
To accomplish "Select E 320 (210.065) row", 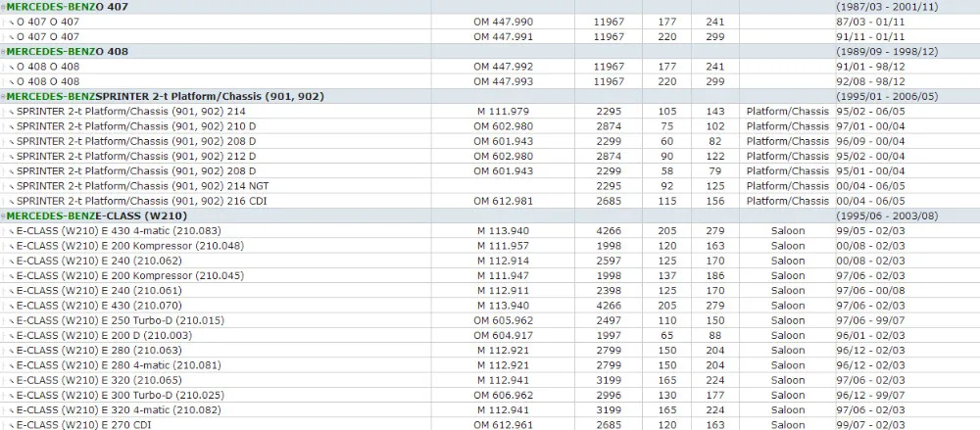I will tap(490, 381).
